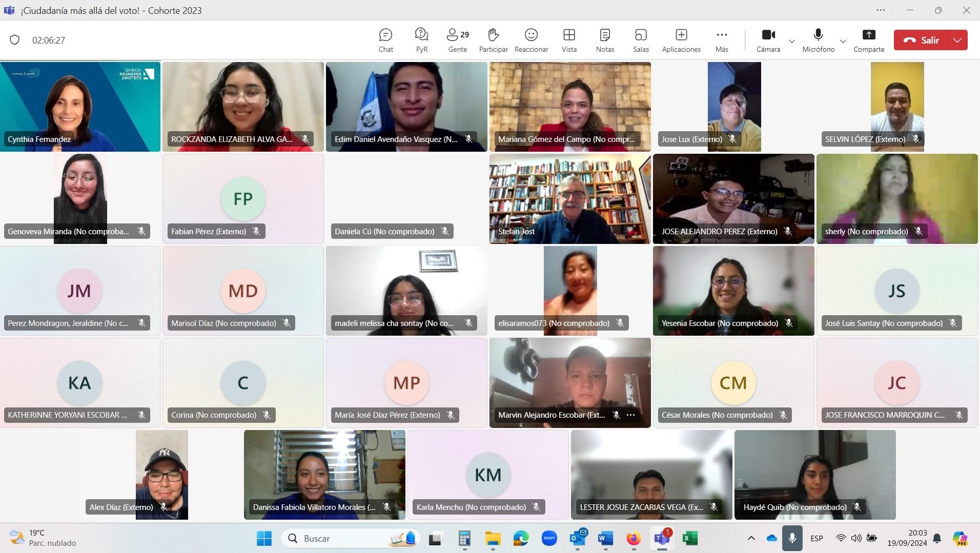Open the Notas meeting notes
980x553 pixels.
point(605,40)
